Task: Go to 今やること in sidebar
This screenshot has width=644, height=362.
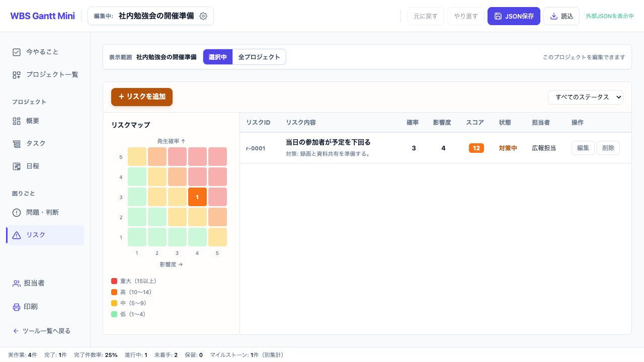Action: click(x=45, y=52)
